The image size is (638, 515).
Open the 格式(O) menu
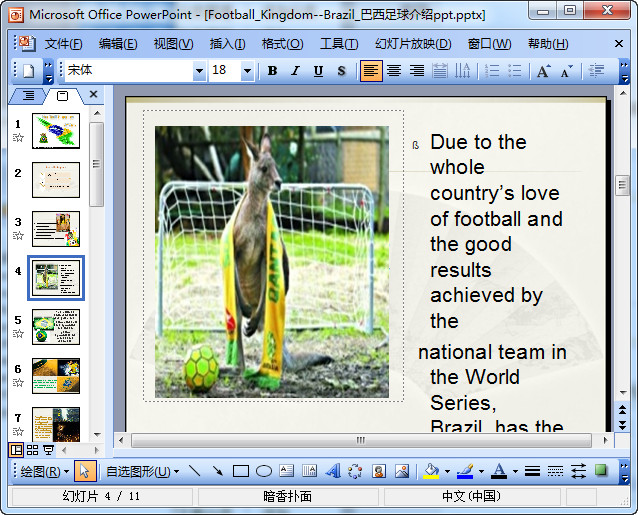coord(282,44)
